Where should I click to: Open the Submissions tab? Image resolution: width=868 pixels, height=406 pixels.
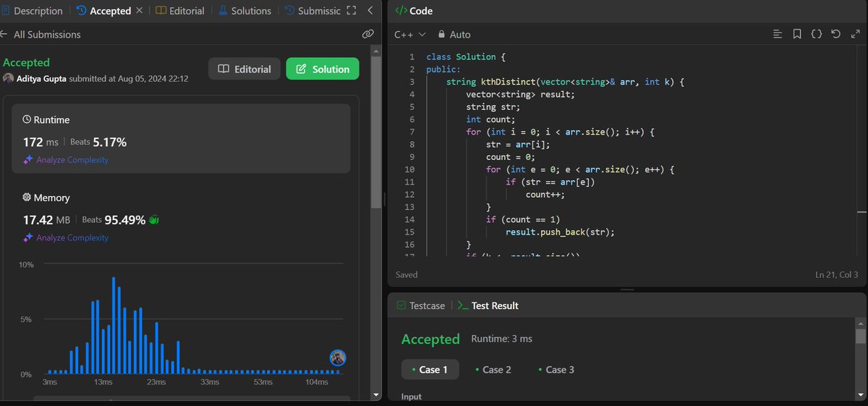click(312, 11)
